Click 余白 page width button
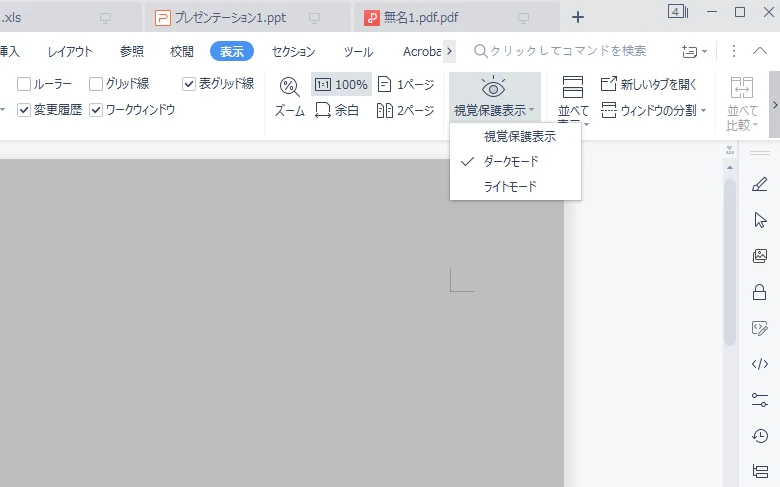 (x=337, y=110)
